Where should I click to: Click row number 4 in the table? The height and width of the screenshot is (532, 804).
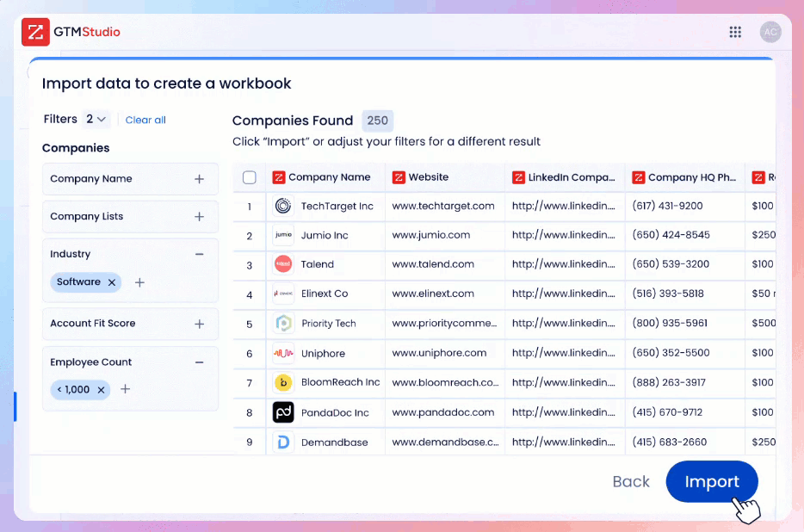249,295
